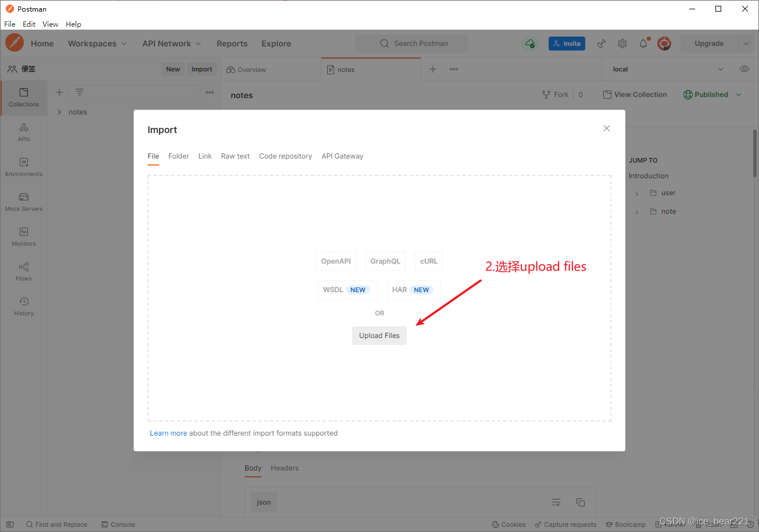
Task: Open the Help menu
Action: [73, 24]
